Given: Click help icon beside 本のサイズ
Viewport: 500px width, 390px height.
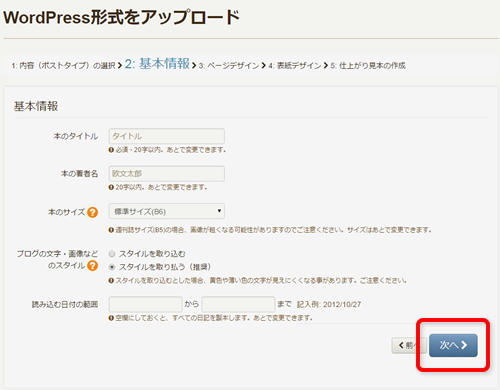Looking at the screenshot, I should pyautogui.click(x=92, y=212).
